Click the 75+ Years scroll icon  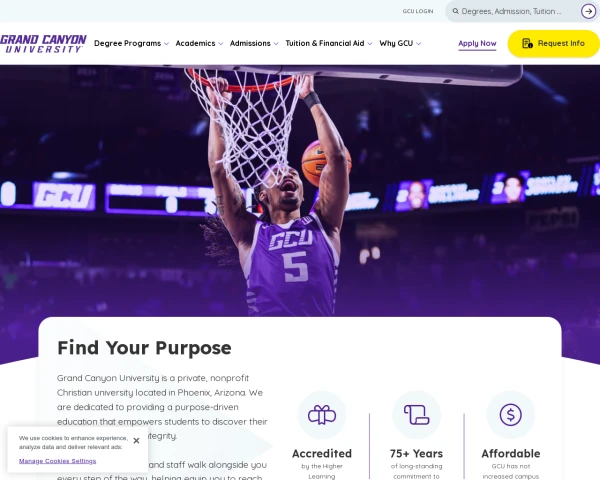pos(416,415)
